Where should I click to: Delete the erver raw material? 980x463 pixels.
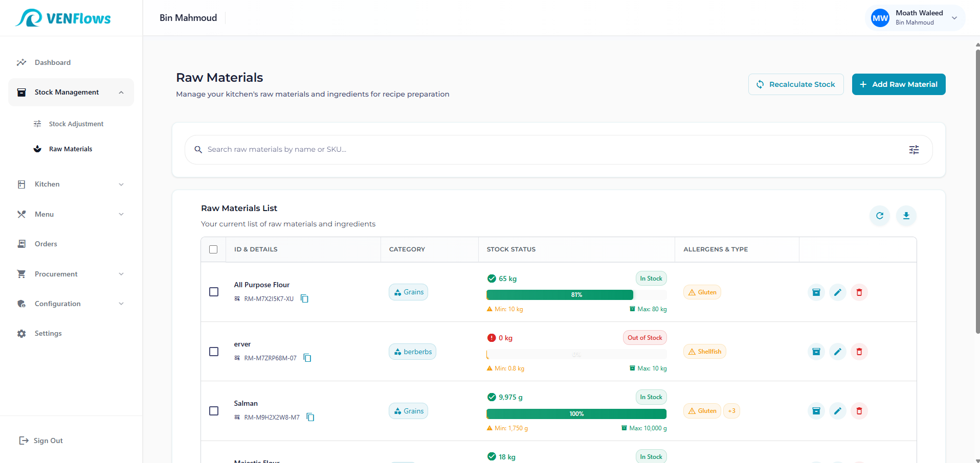pyautogui.click(x=859, y=352)
